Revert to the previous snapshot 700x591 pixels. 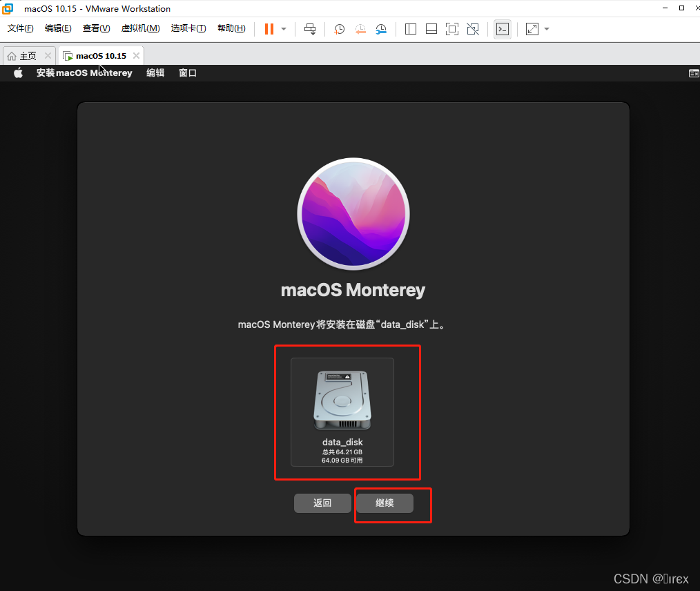360,29
